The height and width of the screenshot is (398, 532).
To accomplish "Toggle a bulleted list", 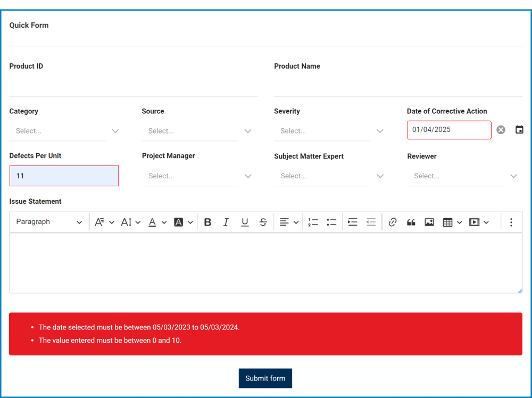I will pyautogui.click(x=331, y=222).
